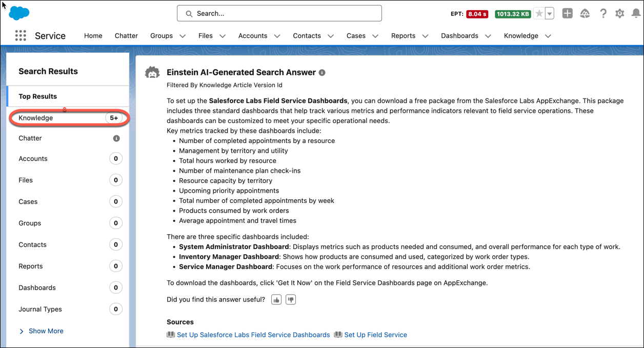Select Groups in the search sidebar
The image size is (644, 348).
pos(68,223)
